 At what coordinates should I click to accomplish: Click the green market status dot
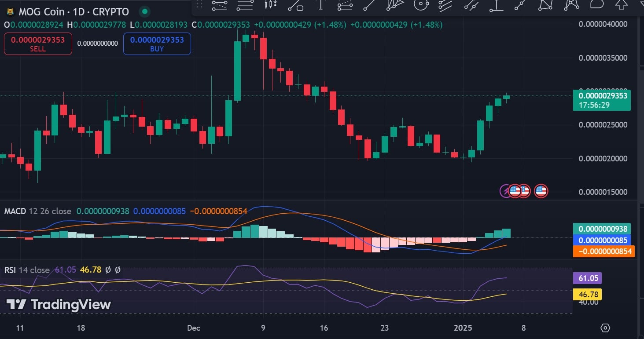tap(144, 12)
